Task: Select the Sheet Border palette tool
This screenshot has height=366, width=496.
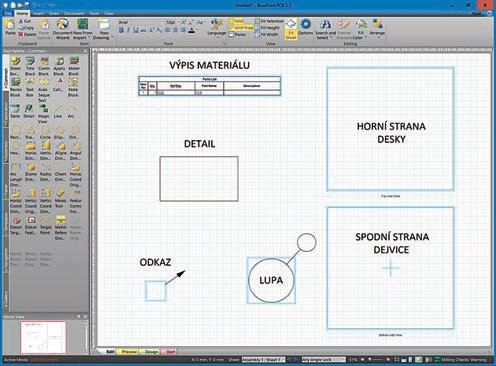Action: pyautogui.click(x=15, y=66)
